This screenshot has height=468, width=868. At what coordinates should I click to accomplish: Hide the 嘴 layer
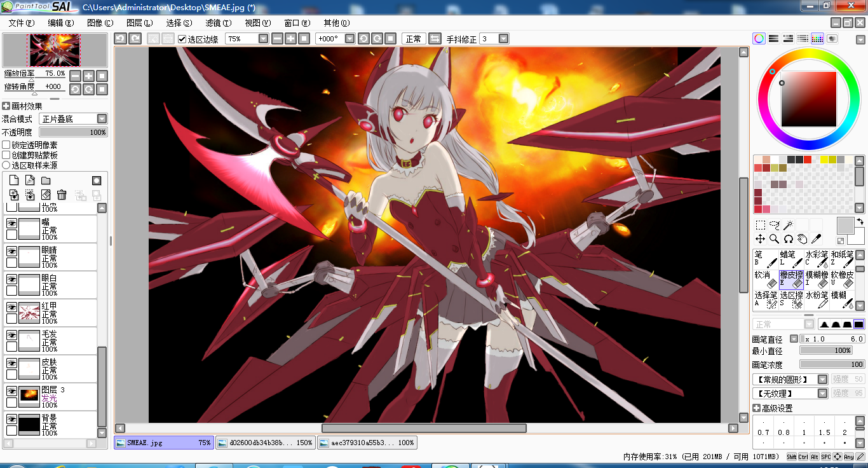pyautogui.click(x=11, y=224)
